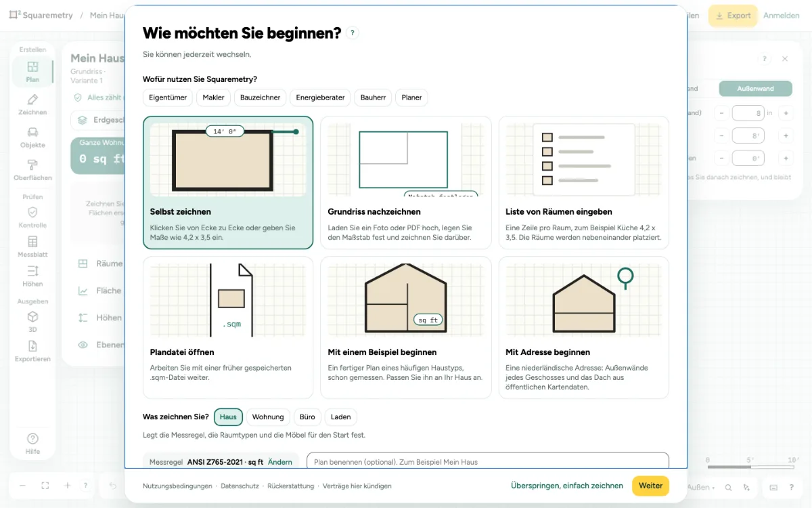812x508 pixels.
Task: Select the Bauzeichner role chip
Action: coord(261,98)
